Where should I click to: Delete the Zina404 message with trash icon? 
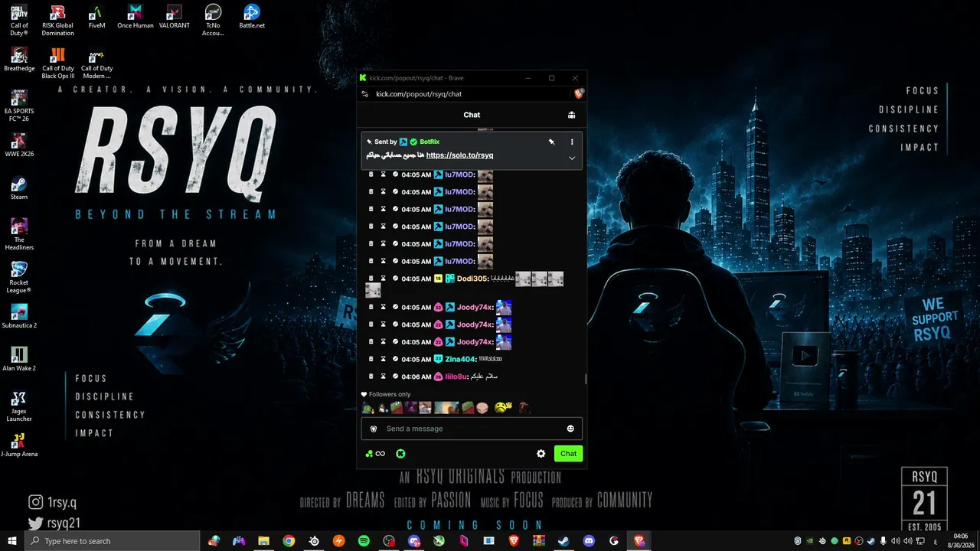pos(371,359)
